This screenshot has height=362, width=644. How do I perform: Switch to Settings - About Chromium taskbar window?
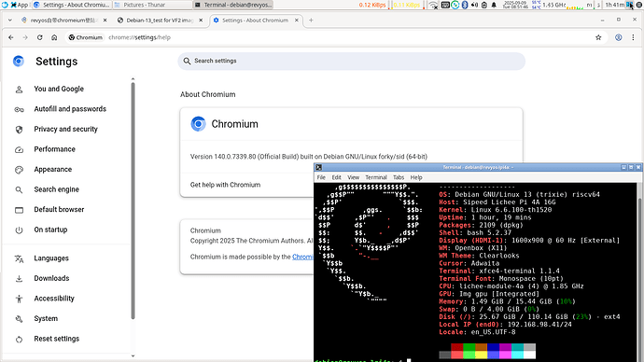click(x=72, y=5)
